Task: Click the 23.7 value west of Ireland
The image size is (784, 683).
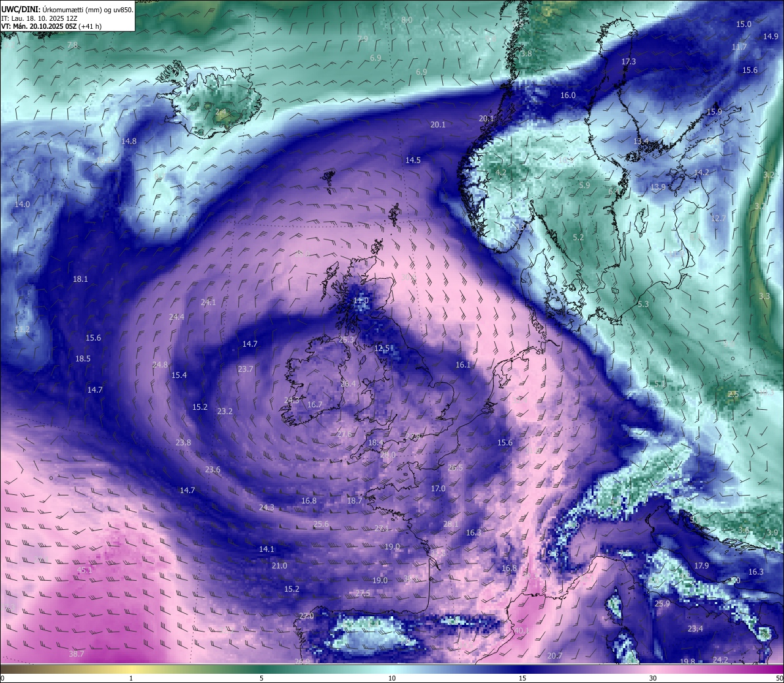Action: [x=245, y=369]
